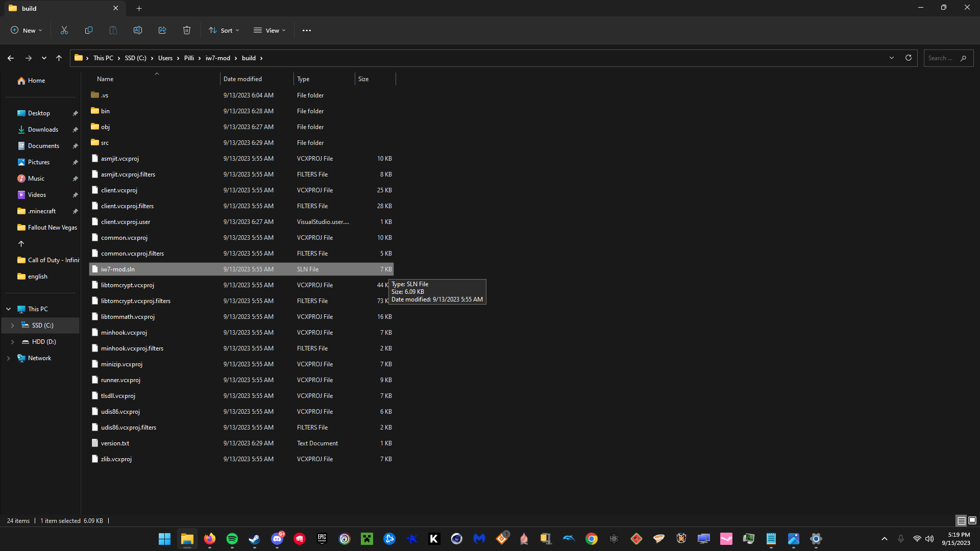This screenshot has height=551, width=980.
Task: Navigate up one folder level
Action: click(59, 58)
